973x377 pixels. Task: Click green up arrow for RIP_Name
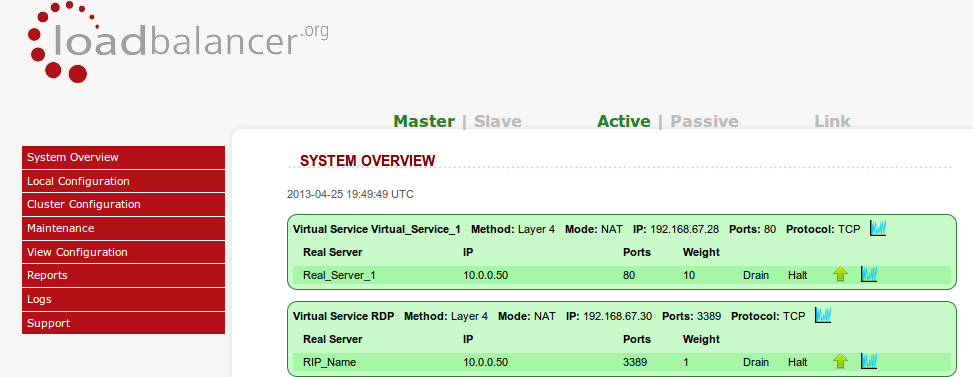tap(840, 361)
